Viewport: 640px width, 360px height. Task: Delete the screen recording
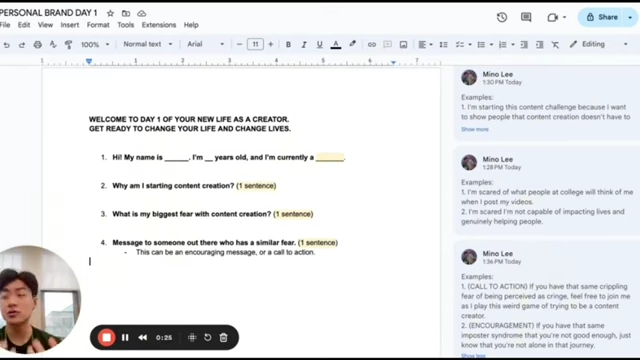point(224,338)
